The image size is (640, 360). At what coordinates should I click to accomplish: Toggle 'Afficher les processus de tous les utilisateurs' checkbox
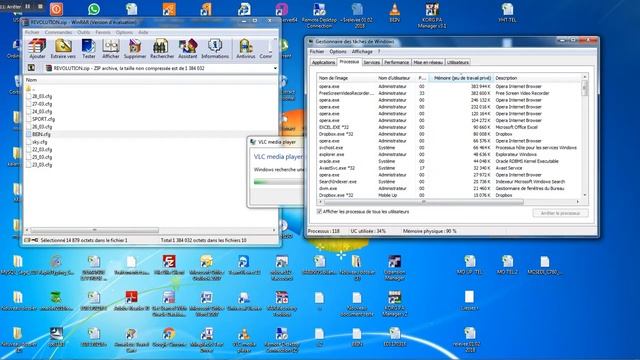pos(319,211)
